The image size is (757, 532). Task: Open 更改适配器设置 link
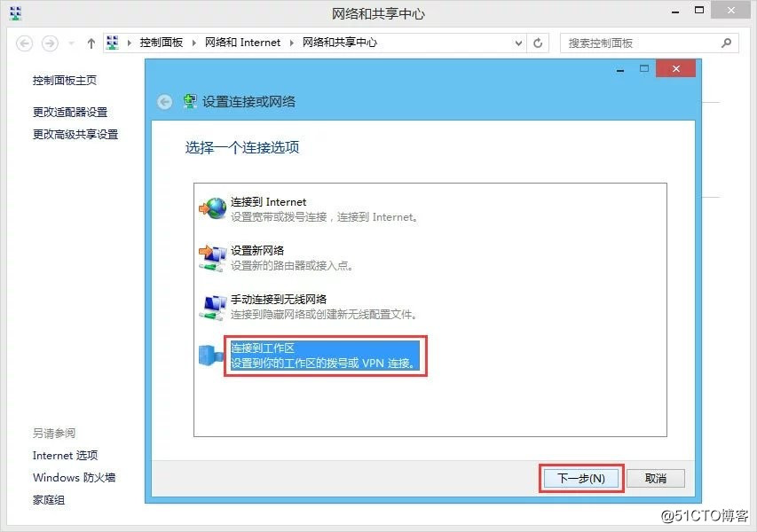point(70,113)
